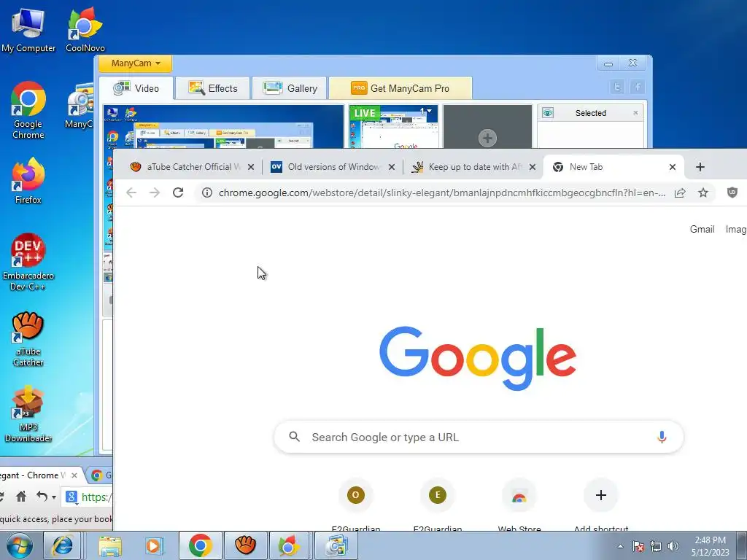Open MP3 Downloader desktop shortcut

[x=28, y=414]
